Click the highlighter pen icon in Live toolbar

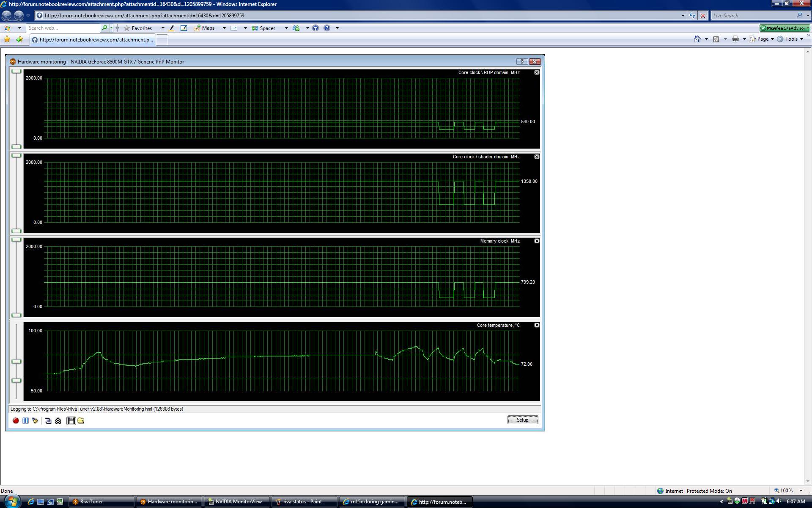171,28
